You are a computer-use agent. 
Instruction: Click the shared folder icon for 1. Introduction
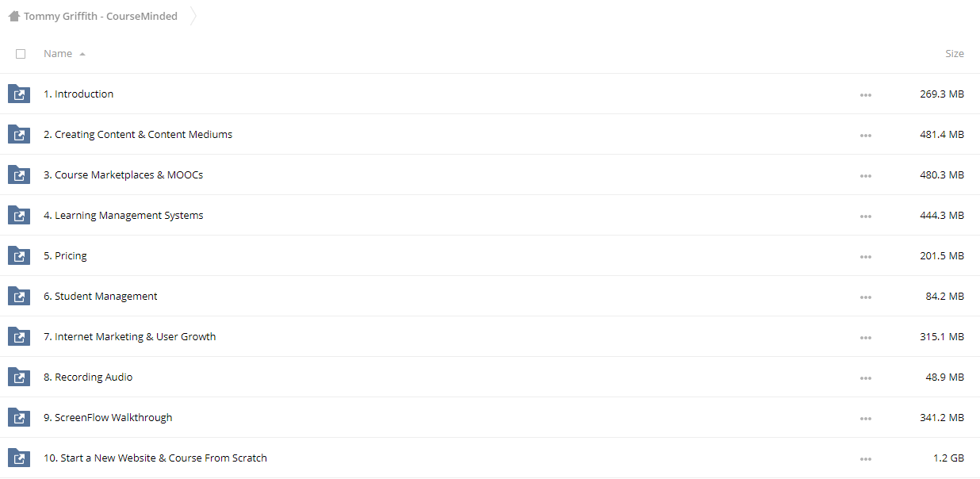(x=19, y=94)
